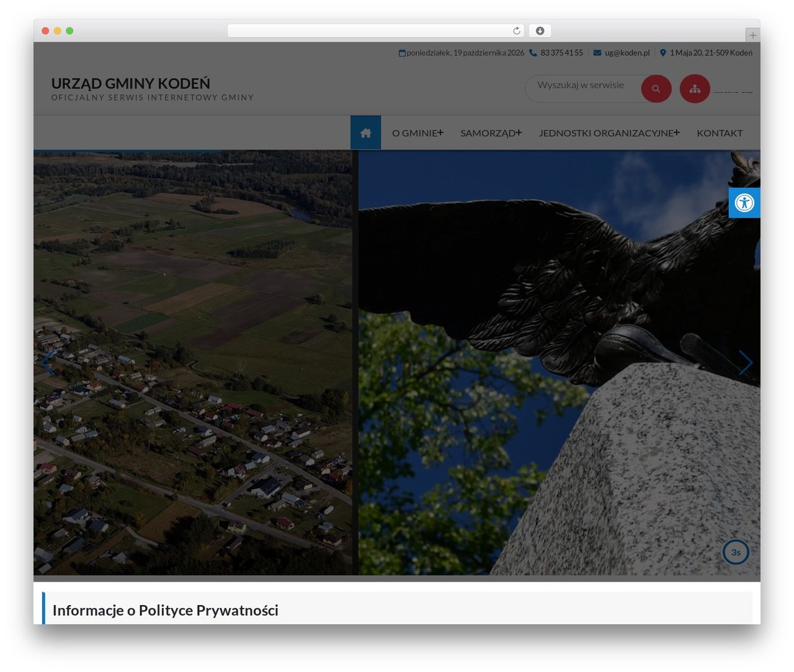
Task: Click the map pin location icon
Action: tap(662, 53)
